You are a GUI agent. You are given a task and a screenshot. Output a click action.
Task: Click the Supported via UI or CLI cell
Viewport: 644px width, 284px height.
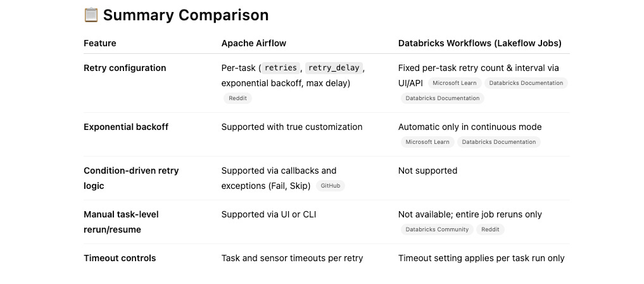pyautogui.click(x=268, y=214)
